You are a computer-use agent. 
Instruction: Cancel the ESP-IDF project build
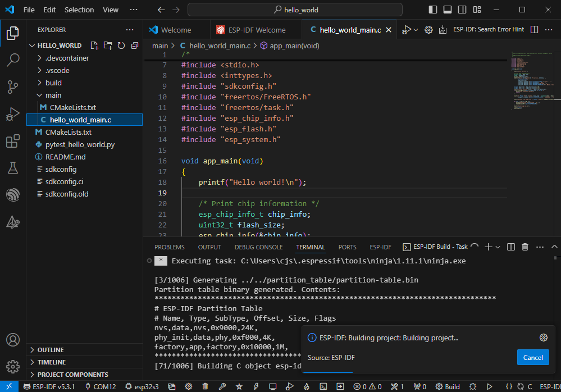(x=532, y=357)
